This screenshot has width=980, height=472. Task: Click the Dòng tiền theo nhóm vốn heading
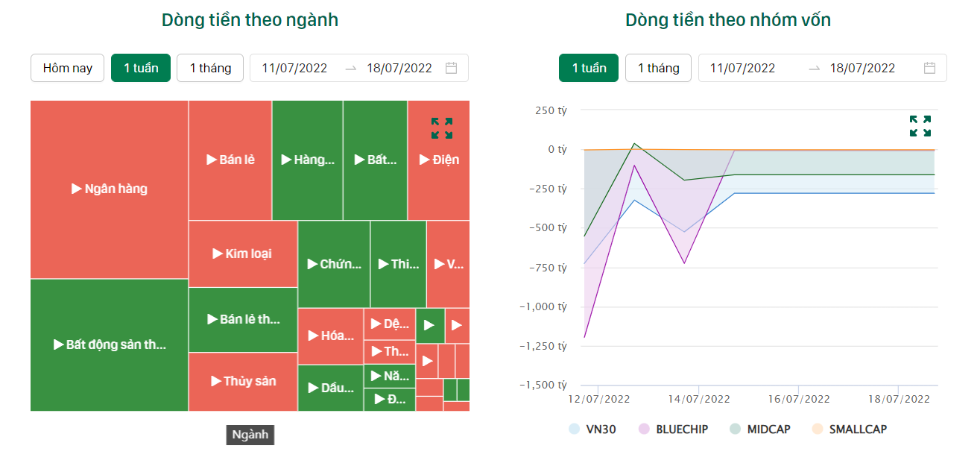tap(728, 20)
